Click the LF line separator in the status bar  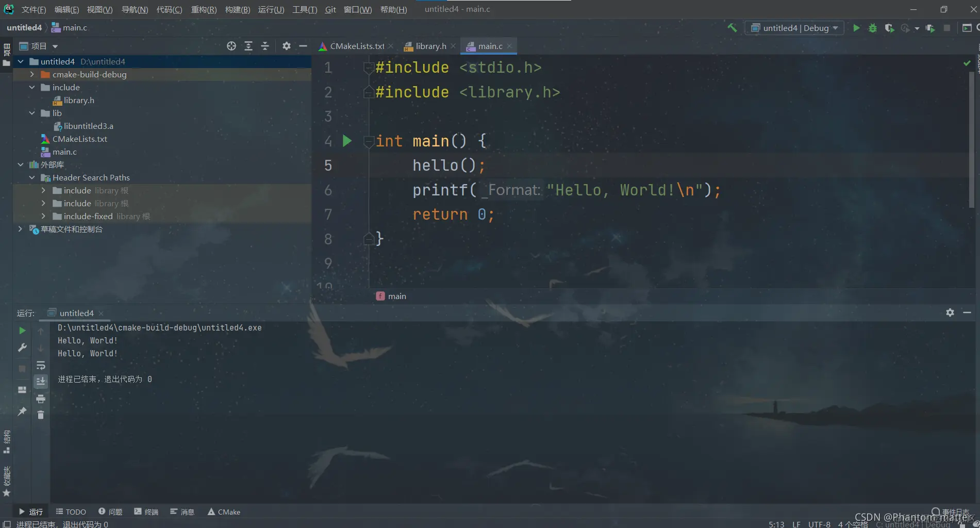tap(796, 524)
